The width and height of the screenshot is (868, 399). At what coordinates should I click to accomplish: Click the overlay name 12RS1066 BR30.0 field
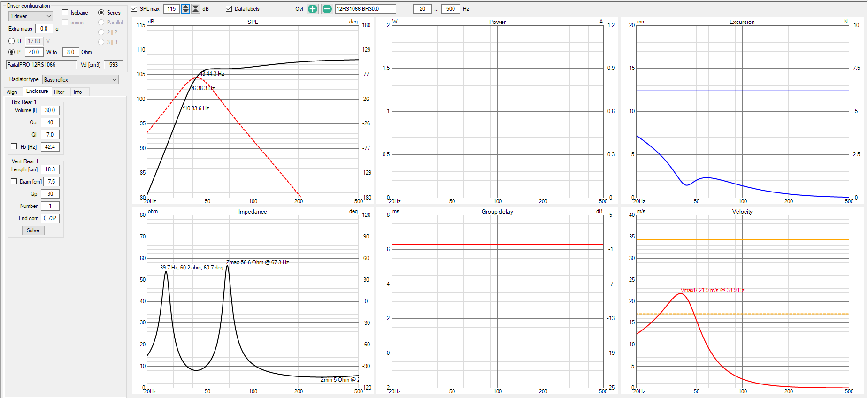(366, 9)
